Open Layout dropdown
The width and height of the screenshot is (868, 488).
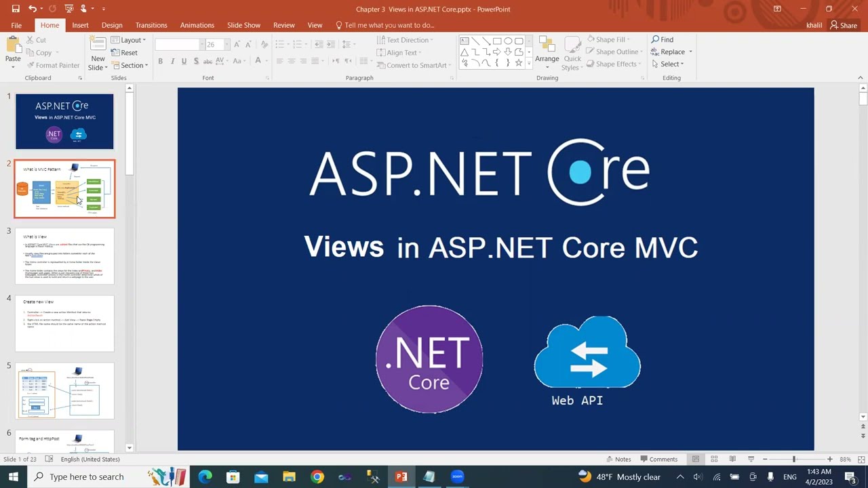tap(127, 40)
